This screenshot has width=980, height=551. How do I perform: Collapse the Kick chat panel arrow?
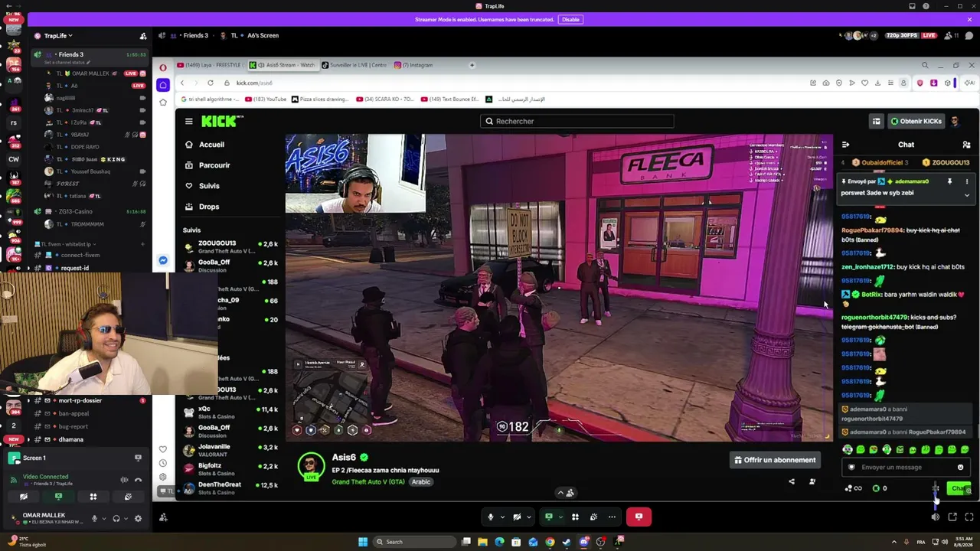pyautogui.click(x=845, y=145)
